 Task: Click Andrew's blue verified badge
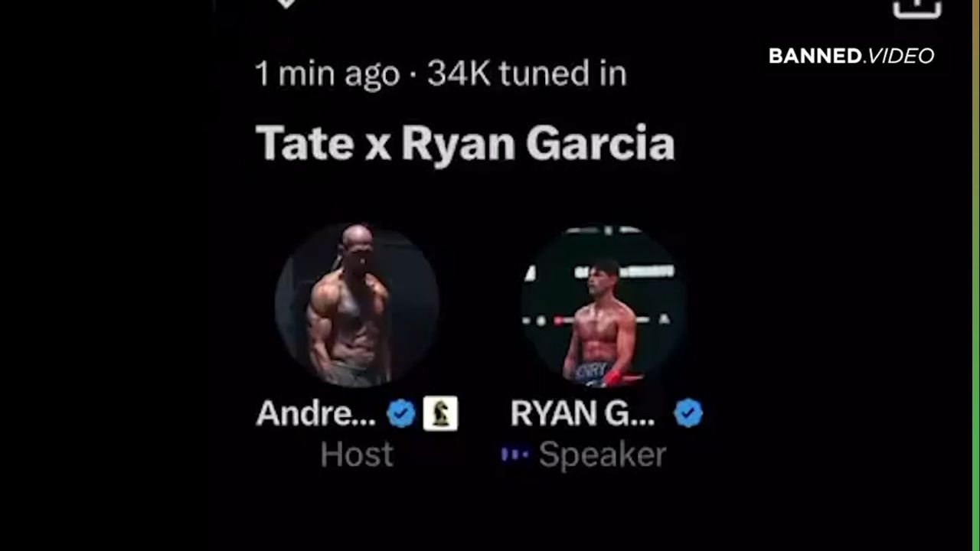tap(400, 414)
